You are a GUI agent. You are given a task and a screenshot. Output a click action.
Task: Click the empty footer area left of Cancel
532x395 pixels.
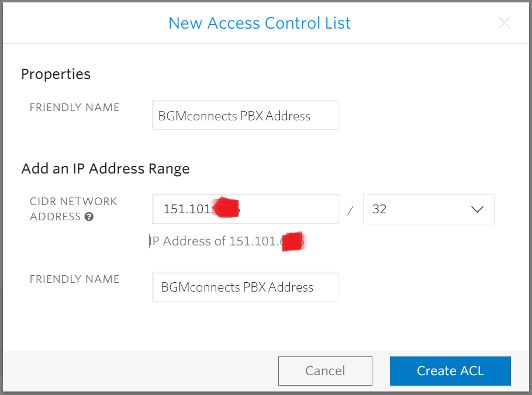[x=140, y=371]
